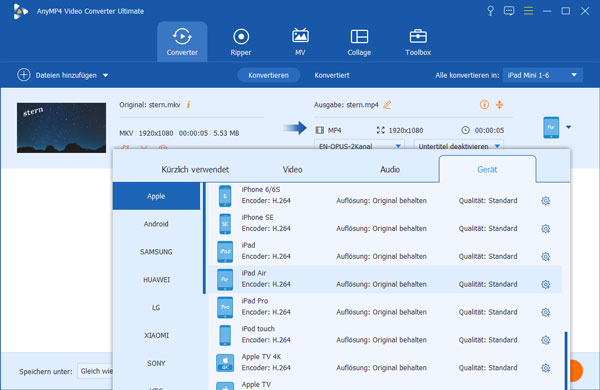Open the feedback chat icon
The height and width of the screenshot is (390, 600).
[509, 11]
